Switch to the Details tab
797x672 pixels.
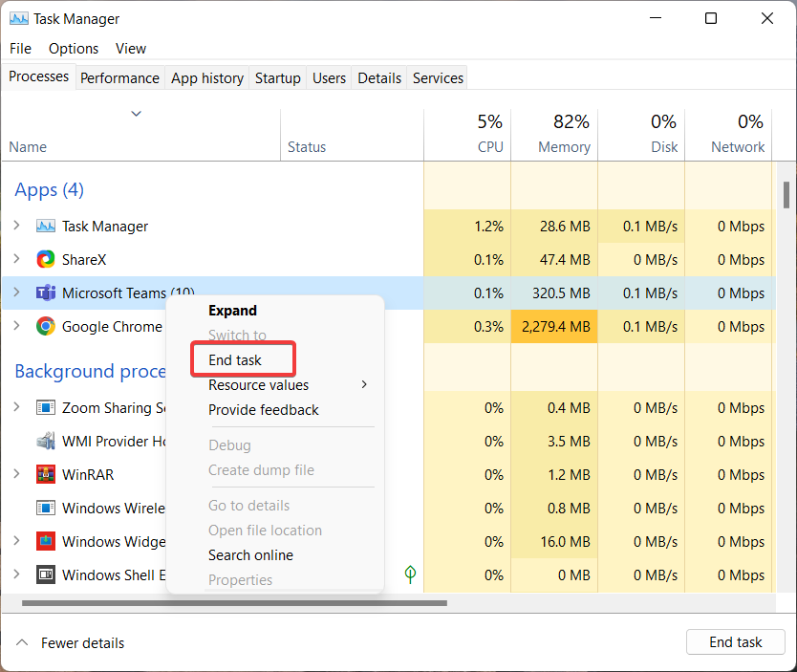coord(379,77)
